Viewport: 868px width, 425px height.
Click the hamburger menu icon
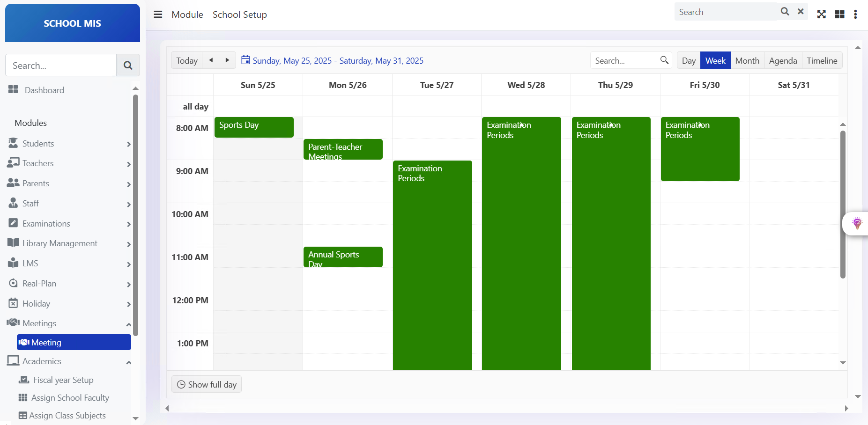[x=158, y=15]
